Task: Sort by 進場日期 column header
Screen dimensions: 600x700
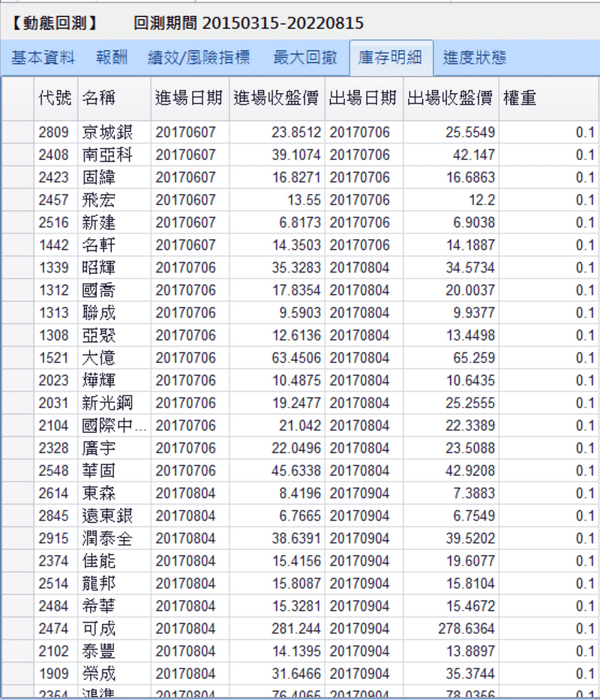Action: pyautogui.click(x=188, y=98)
